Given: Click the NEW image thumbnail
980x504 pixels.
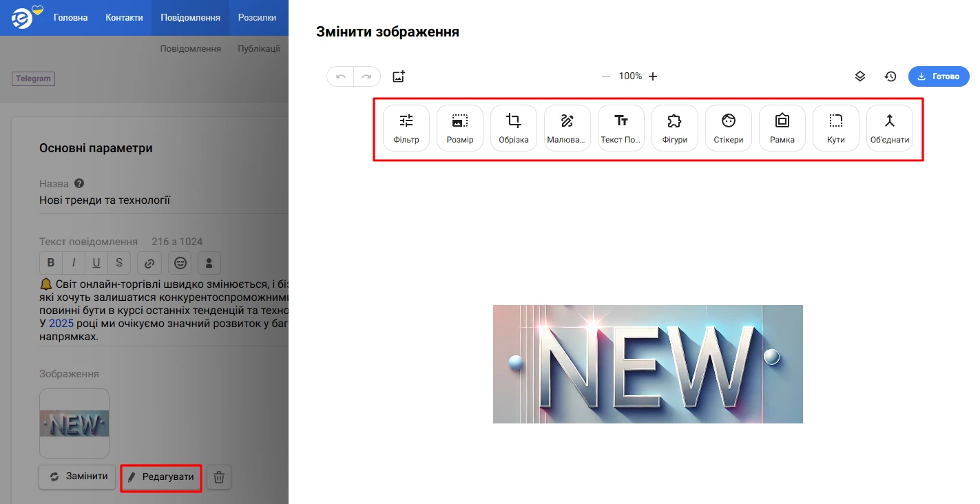Looking at the screenshot, I should (74, 423).
